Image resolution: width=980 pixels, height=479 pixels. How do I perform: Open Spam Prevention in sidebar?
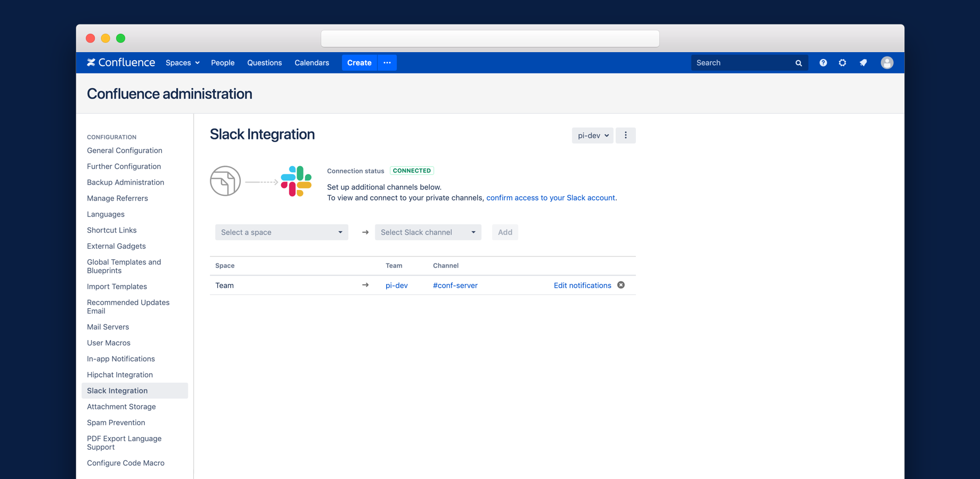click(x=116, y=423)
